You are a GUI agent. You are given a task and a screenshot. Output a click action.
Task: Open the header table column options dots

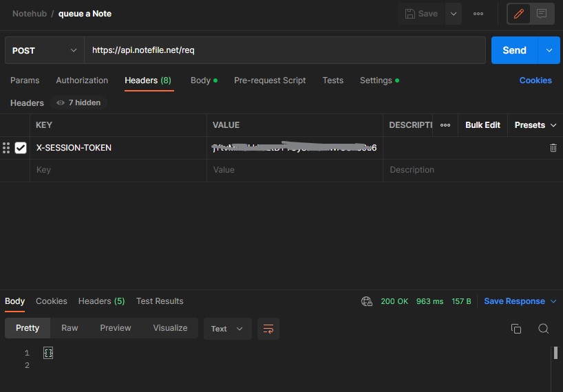coord(445,125)
